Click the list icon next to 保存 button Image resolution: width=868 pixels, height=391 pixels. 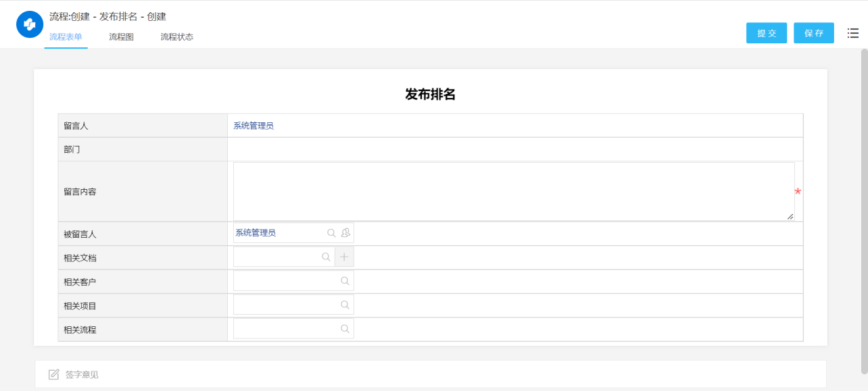tap(852, 32)
